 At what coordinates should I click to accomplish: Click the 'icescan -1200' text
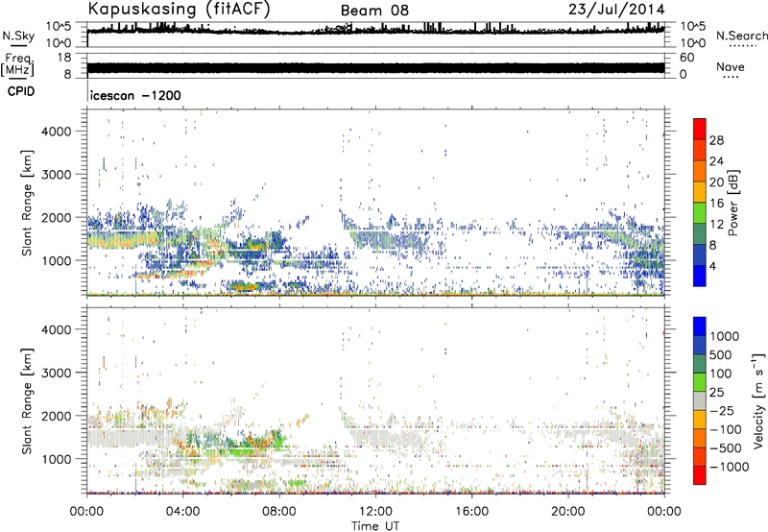tap(135, 95)
